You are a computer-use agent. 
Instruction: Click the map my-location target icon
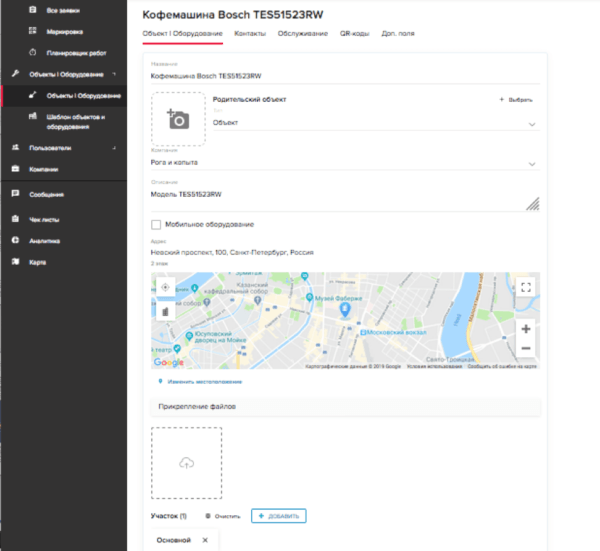coord(165,287)
